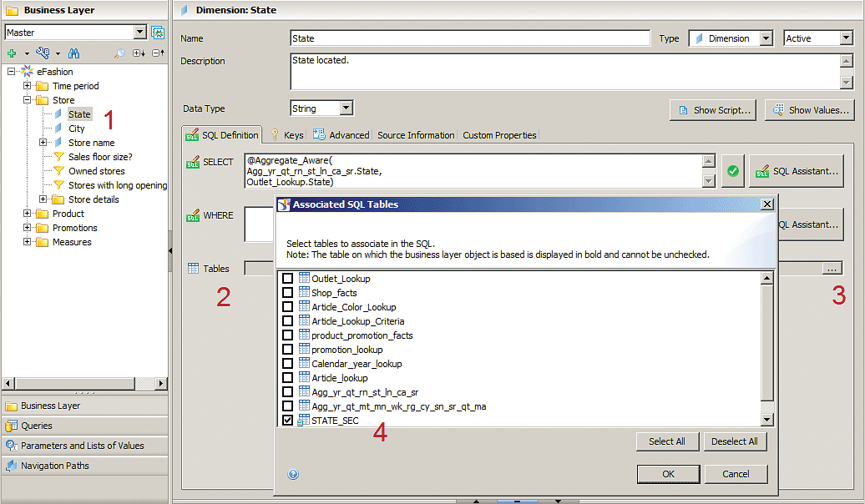
Task: Click into the Name input field
Action: [470, 38]
